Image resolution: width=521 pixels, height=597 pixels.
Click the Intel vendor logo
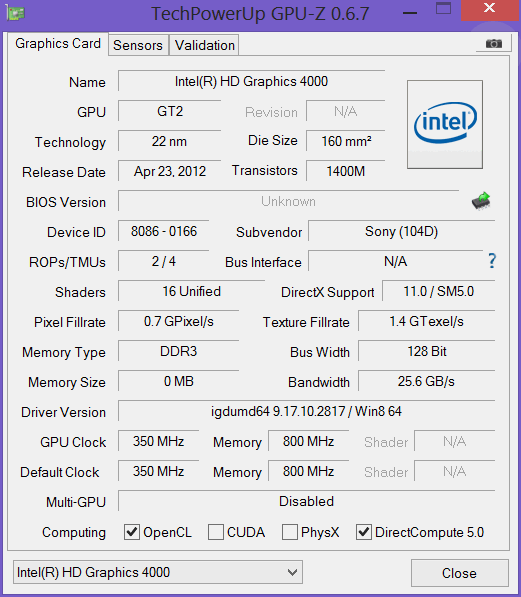pyautogui.click(x=445, y=124)
